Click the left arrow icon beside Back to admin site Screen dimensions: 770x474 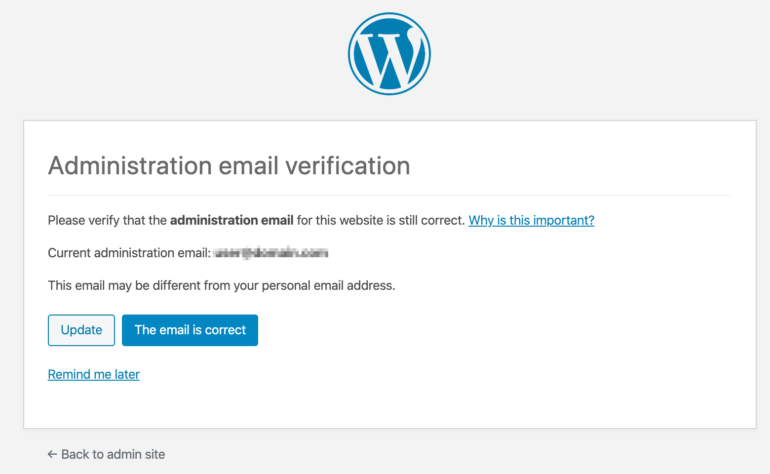(52, 454)
